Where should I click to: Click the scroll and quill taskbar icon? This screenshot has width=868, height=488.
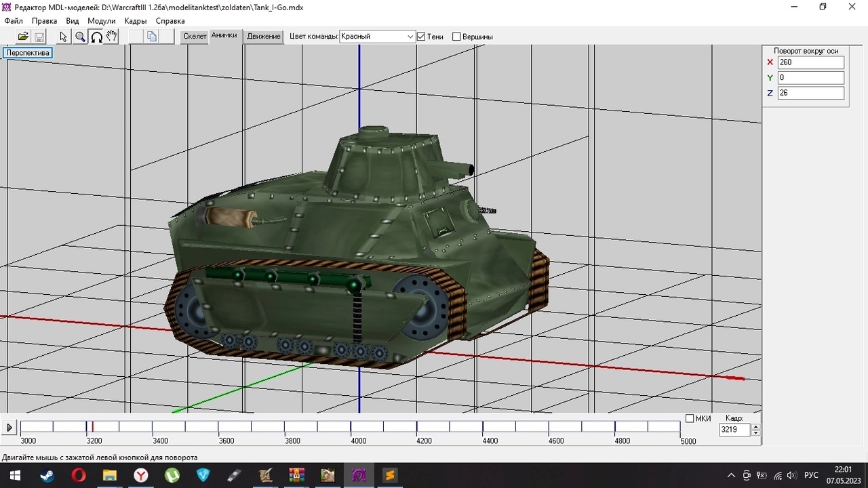tap(265, 475)
